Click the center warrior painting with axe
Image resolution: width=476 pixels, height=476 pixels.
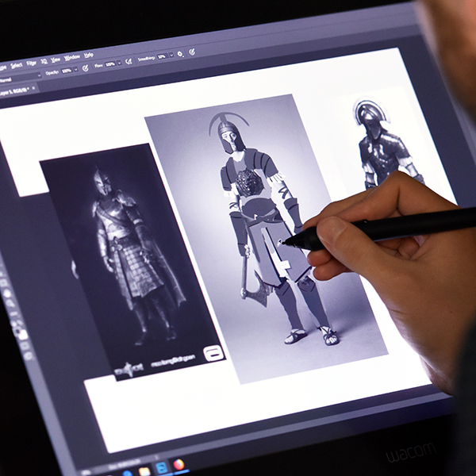(267, 238)
